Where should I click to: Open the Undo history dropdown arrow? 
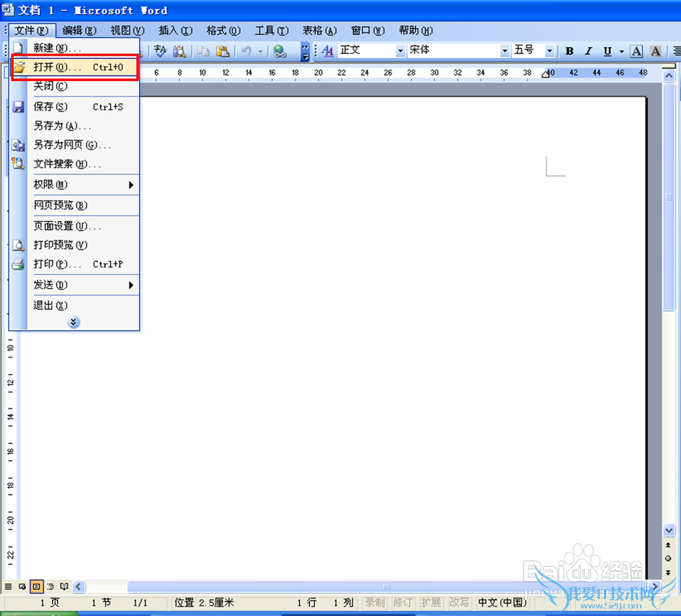261,51
